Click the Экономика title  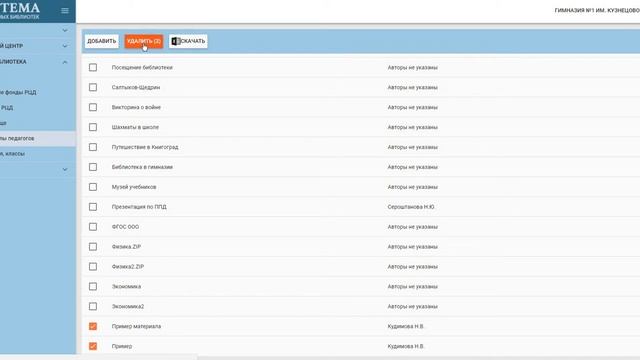point(126,287)
